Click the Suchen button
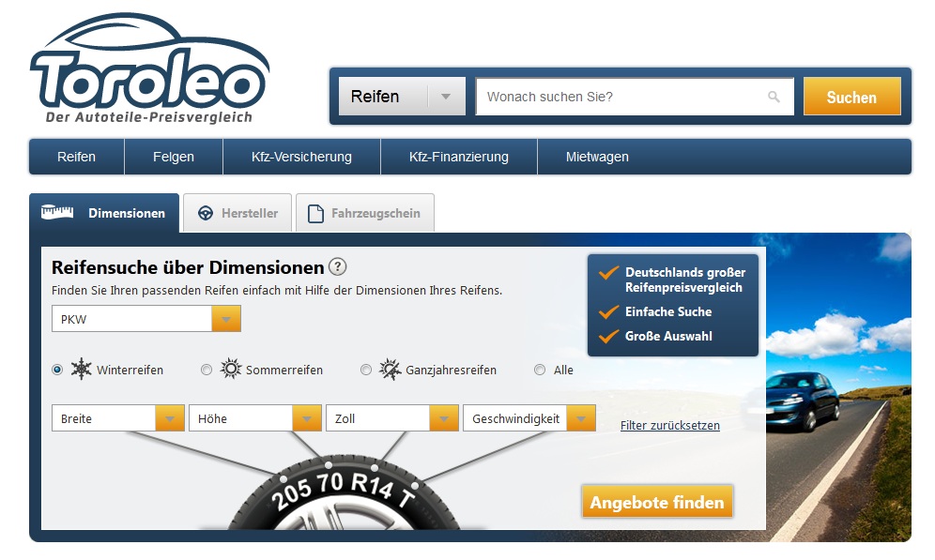The height and width of the screenshot is (560, 935). click(852, 97)
